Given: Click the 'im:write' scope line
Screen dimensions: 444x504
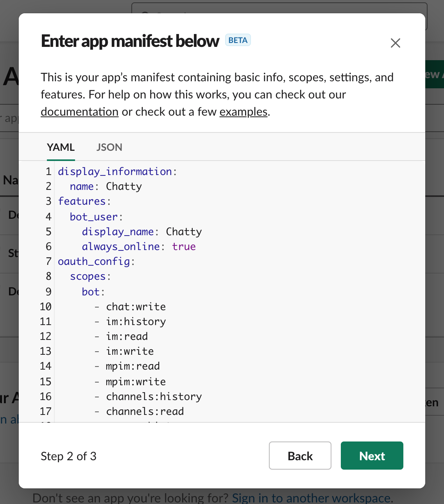Looking at the screenshot, I should [124, 351].
